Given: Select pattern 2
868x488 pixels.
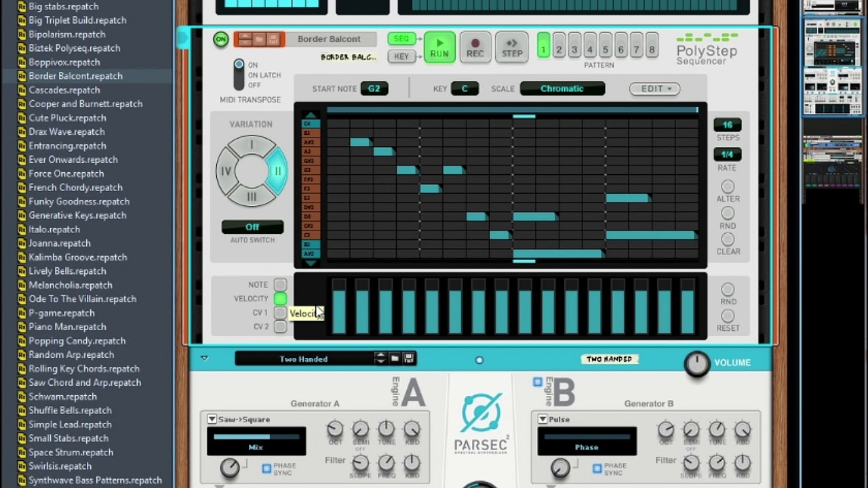Looking at the screenshot, I should pos(559,45).
